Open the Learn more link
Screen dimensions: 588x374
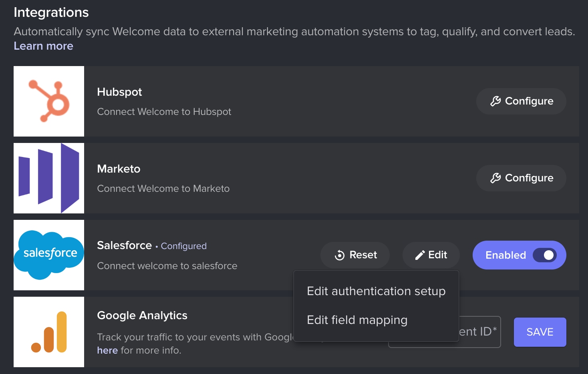point(43,46)
